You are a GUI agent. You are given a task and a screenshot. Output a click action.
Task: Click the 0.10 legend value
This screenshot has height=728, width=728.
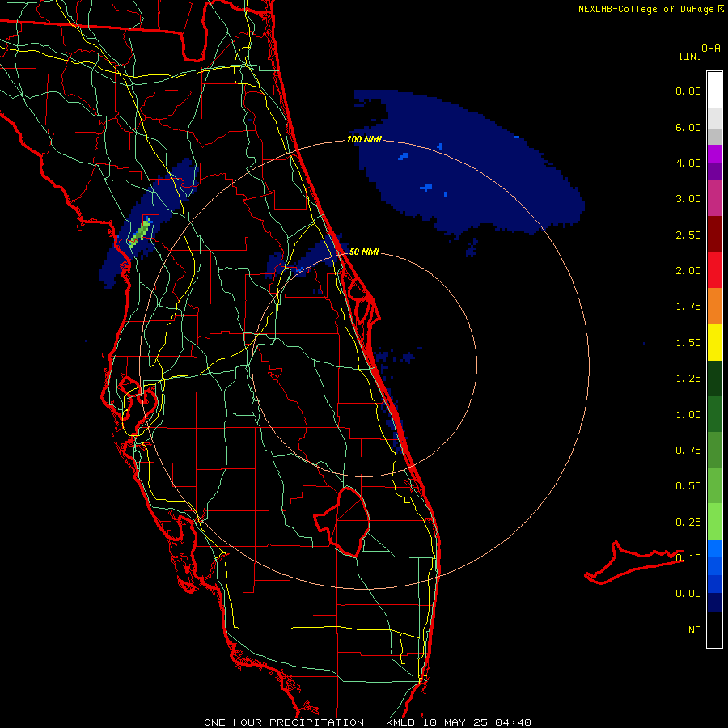(688, 558)
